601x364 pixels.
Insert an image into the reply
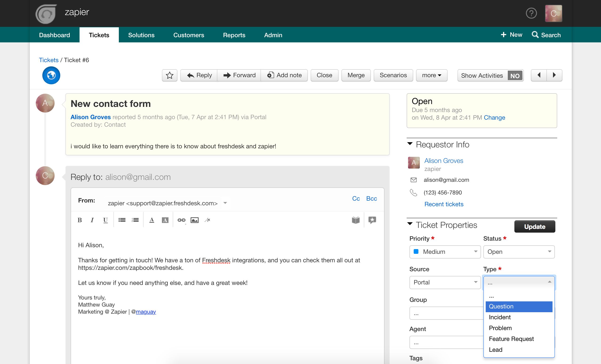tap(194, 220)
